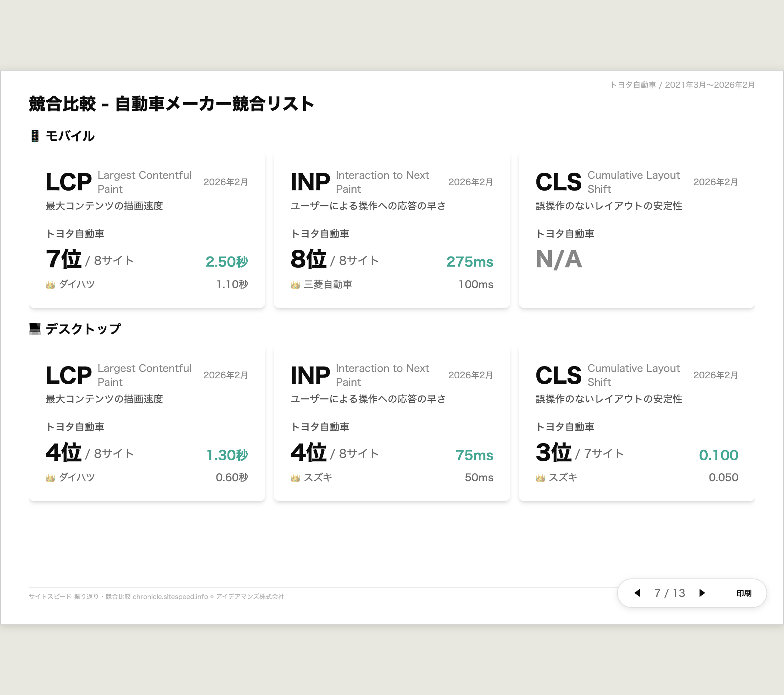Click the desktop CLS 0.100 value
The image size is (784, 695).
point(718,455)
